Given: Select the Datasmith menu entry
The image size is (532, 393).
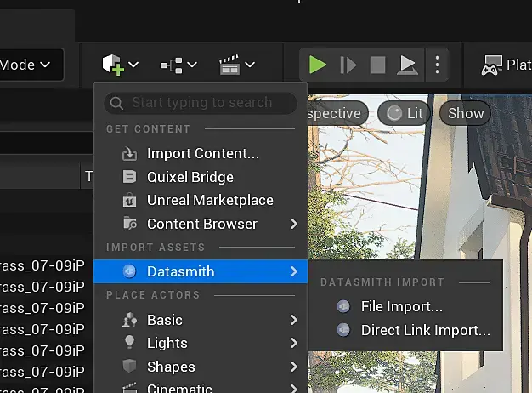Looking at the screenshot, I should (201, 271).
